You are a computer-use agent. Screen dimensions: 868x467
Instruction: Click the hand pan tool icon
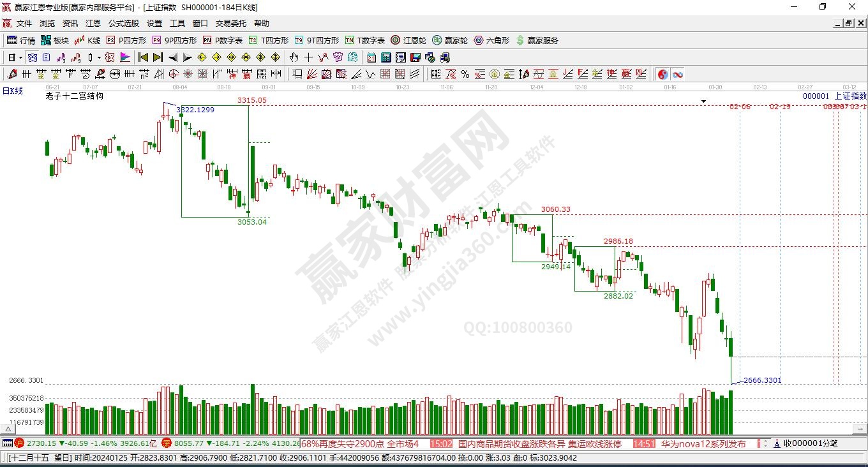tap(294, 57)
